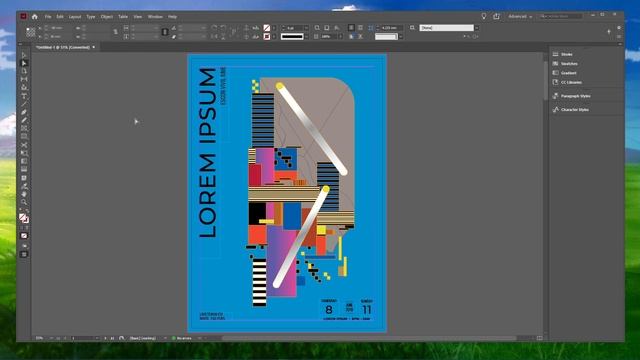Select the Free Transform tool

coord(24,153)
